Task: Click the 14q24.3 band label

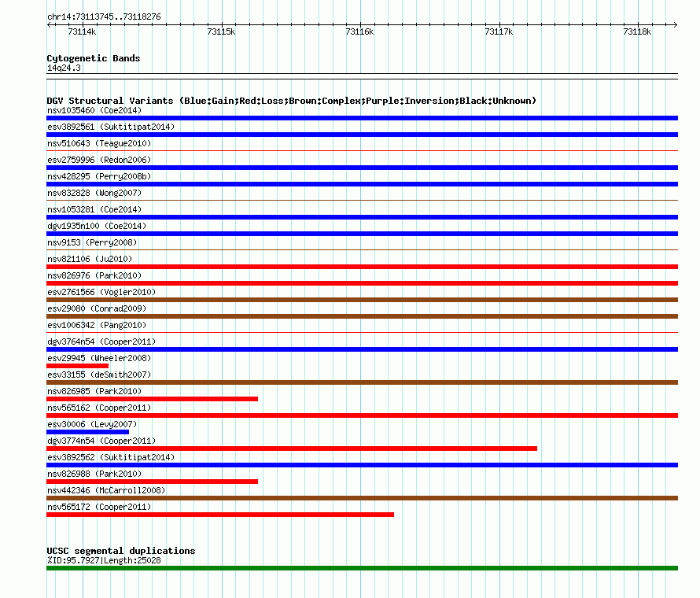Action: pos(64,68)
